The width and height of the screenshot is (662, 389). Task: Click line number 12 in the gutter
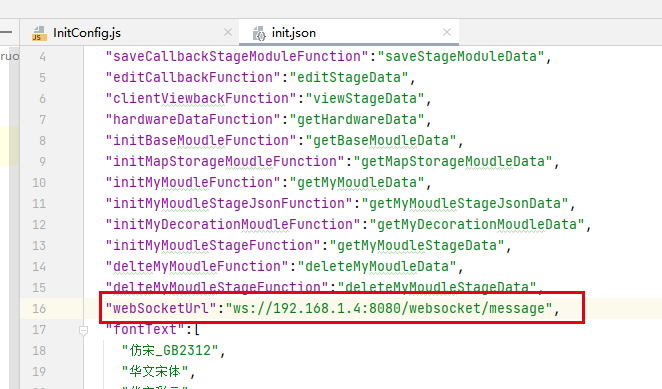click(x=39, y=225)
